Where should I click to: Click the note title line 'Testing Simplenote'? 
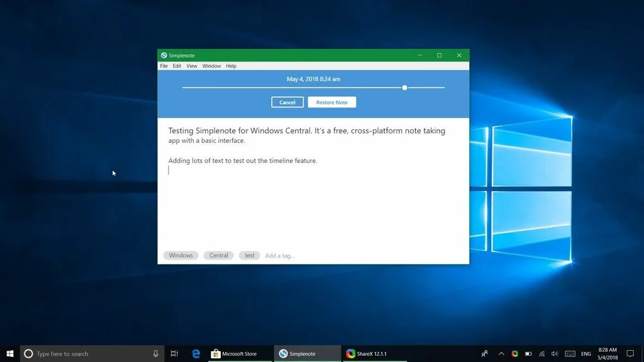tap(307, 131)
